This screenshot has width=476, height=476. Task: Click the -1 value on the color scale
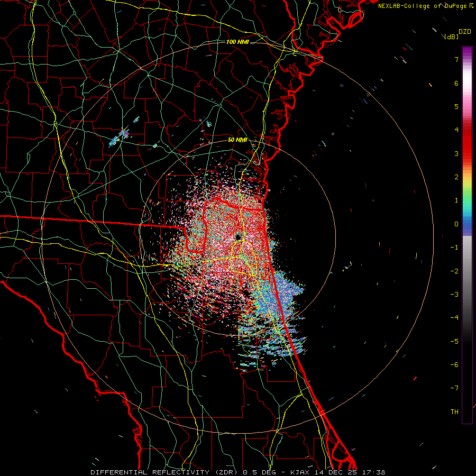(x=454, y=248)
